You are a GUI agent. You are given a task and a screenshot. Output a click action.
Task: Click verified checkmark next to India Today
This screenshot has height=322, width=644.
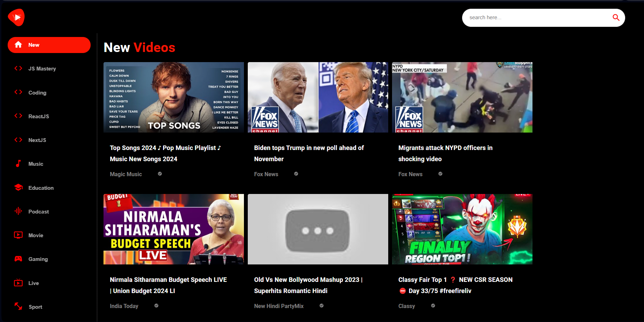pos(156,306)
